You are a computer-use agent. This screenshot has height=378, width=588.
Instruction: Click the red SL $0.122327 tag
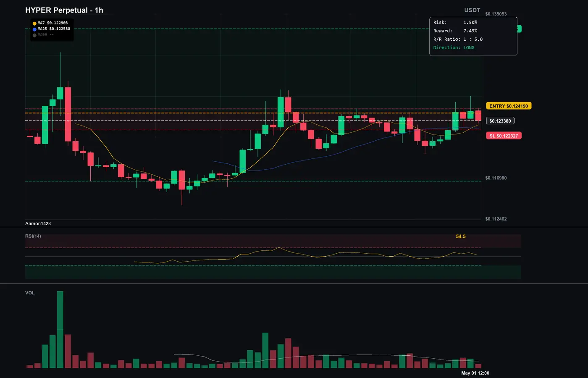[x=504, y=136]
